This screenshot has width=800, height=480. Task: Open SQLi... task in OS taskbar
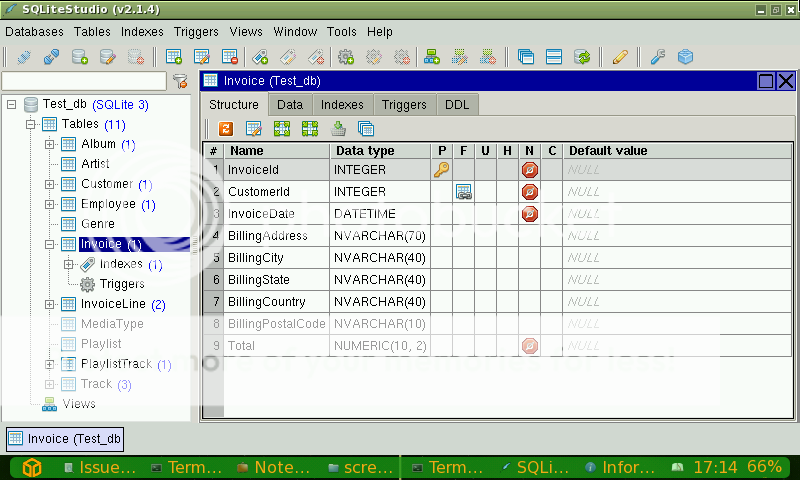536,467
